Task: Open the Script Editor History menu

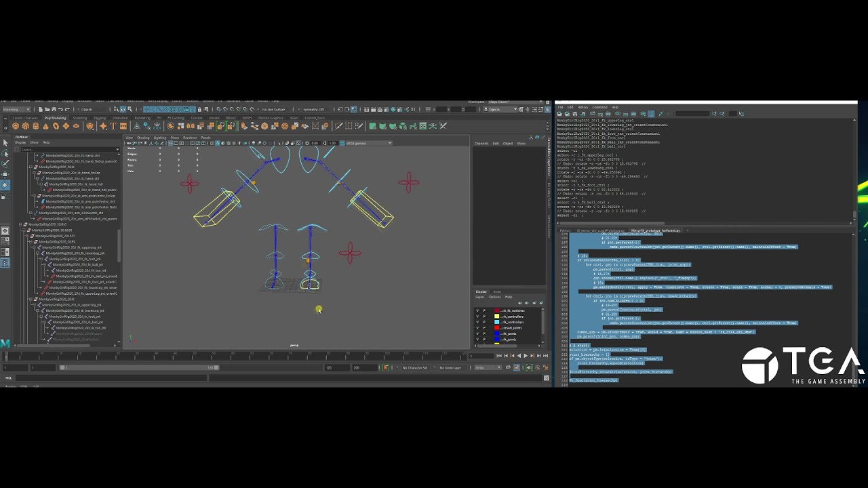Action: click(x=583, y=107)
